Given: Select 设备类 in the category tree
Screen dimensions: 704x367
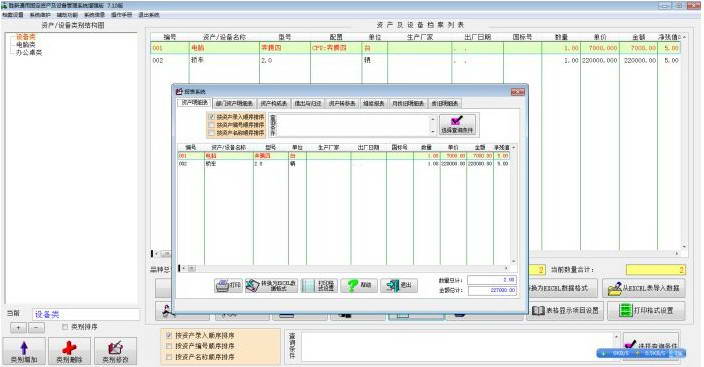Looking at the screenshot, I should tap(26, 37).
